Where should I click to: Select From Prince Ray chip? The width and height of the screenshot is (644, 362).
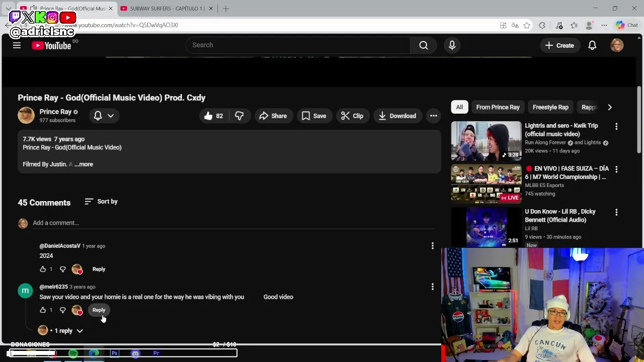tap(498, 107)
